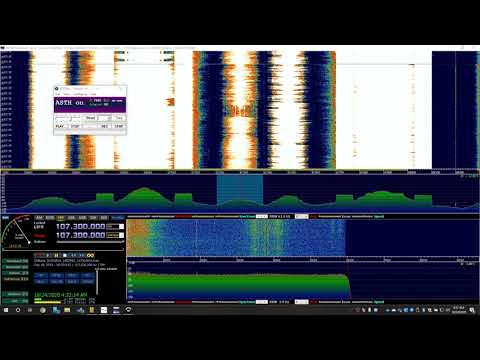Click the Reset button in the RDS window
Screen dimensions: 480x360
click(90, 118)
